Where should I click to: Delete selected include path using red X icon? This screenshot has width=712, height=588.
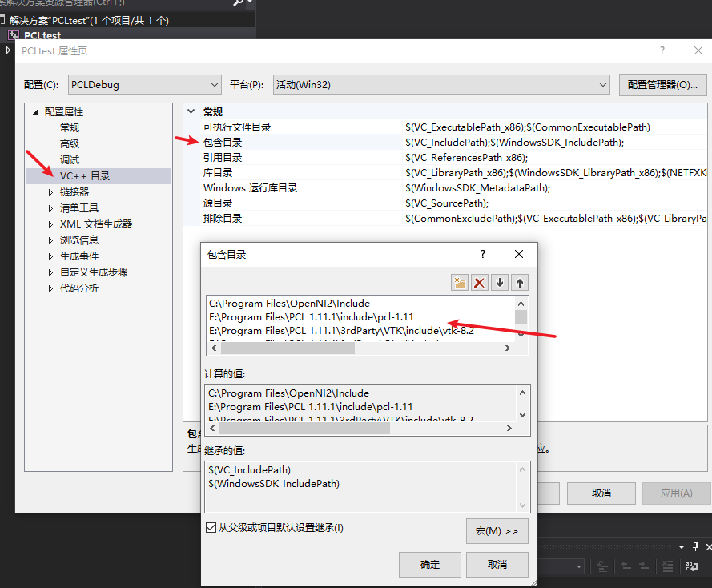480,282
